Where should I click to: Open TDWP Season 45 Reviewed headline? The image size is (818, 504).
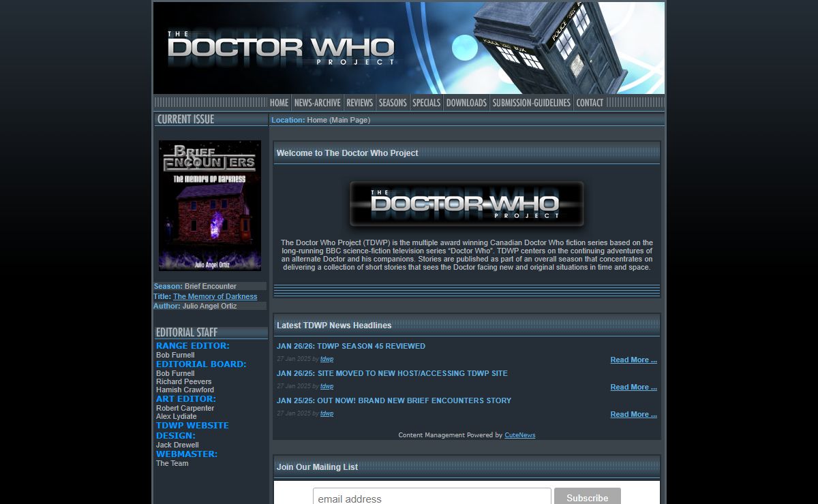351,346
